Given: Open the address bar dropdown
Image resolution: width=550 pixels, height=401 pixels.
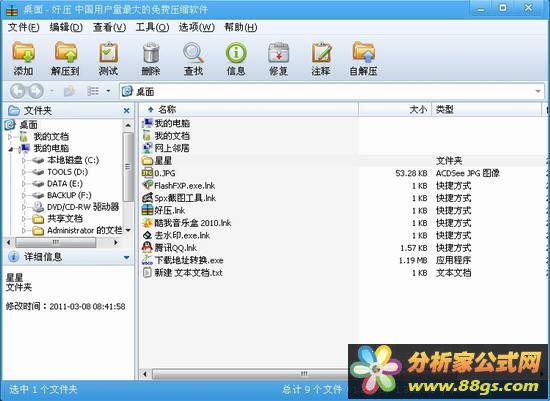Looking at the screenshot, I should (538, 92).
